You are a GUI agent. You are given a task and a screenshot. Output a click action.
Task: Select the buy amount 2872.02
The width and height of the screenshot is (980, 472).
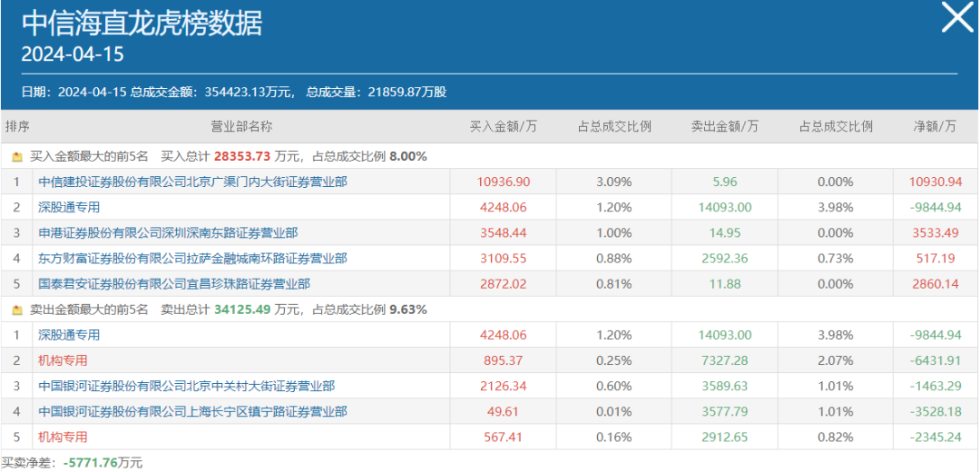pyautogui.click(x=503, y=284)
